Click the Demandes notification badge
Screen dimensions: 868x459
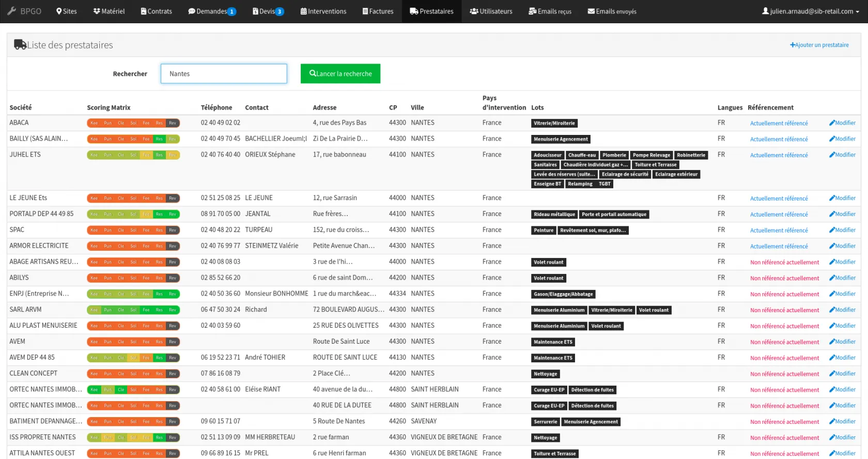(x=231, y=12)
